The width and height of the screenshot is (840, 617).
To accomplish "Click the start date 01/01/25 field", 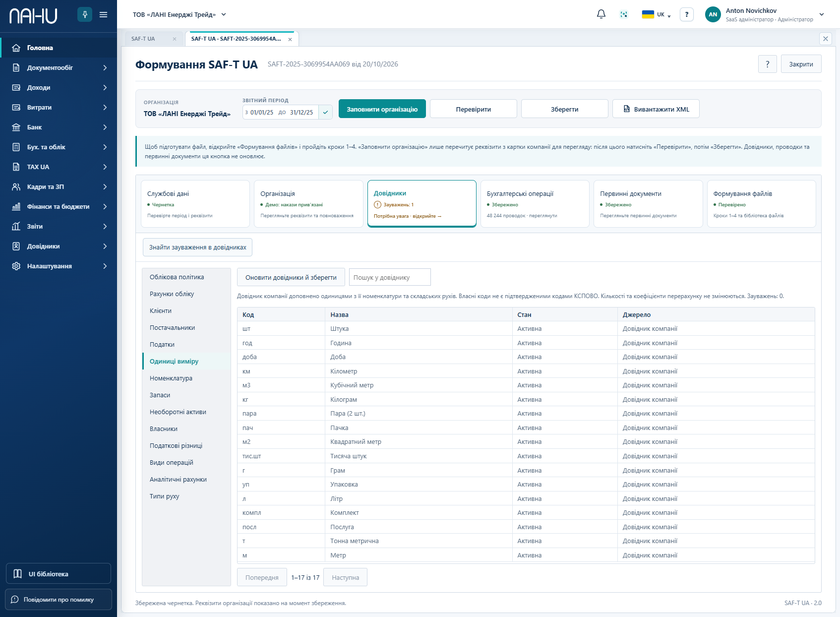I will [x=262, y=113].
